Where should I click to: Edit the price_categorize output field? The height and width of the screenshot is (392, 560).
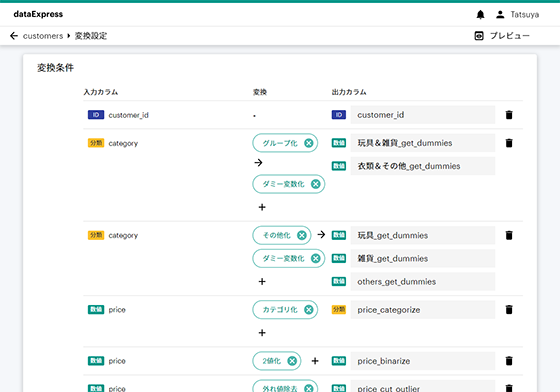[x=423, y=310]
